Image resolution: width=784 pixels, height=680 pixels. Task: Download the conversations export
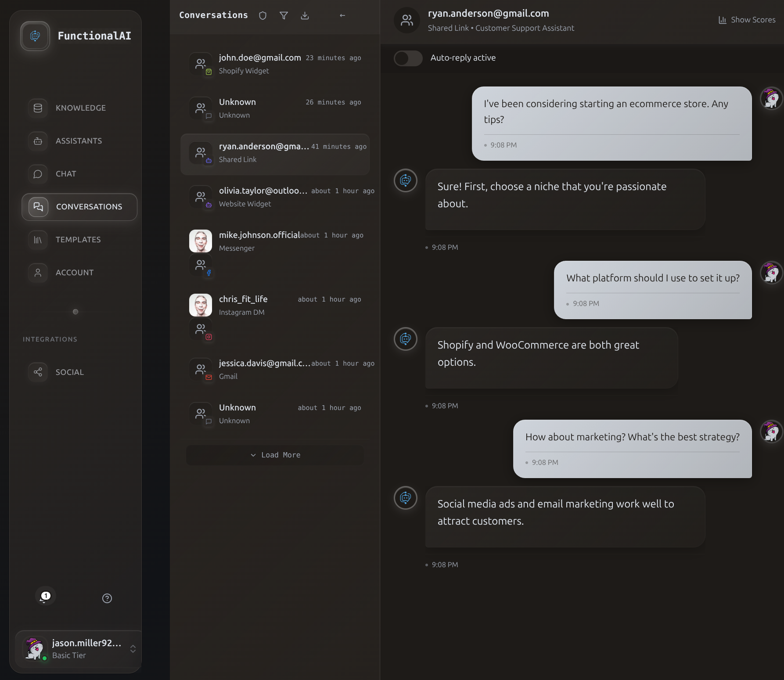305,15
